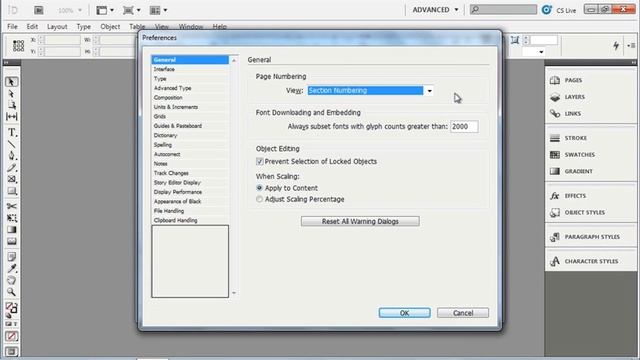Open the Character Styles panel

(590, 261)
